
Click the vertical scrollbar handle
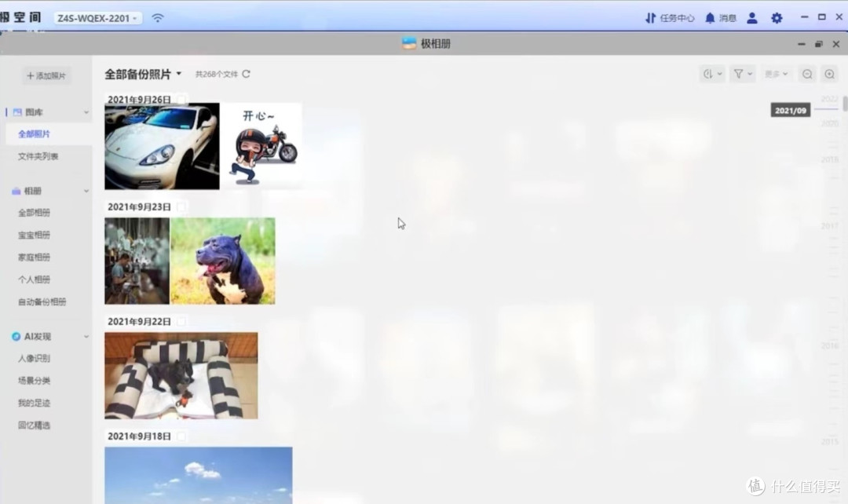coord(845,103)
